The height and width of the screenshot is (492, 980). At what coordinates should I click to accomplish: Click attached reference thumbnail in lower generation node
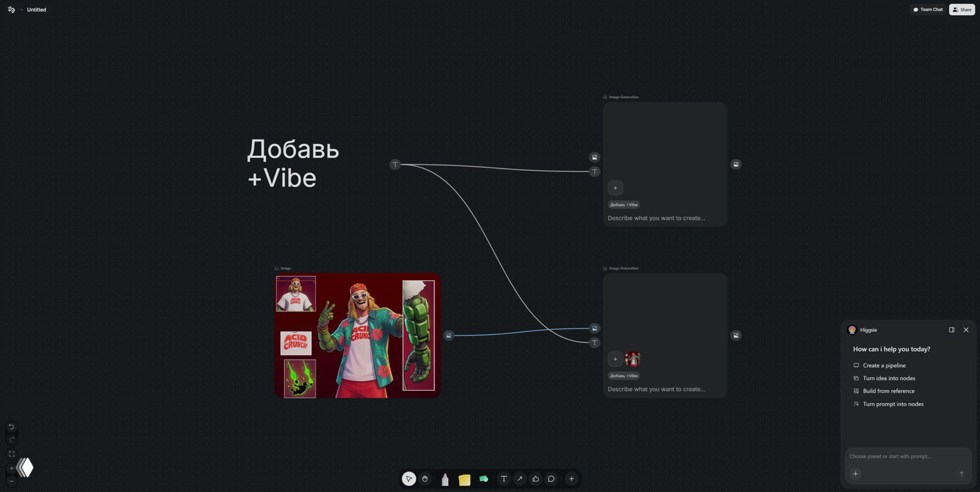tap(633, 359)
